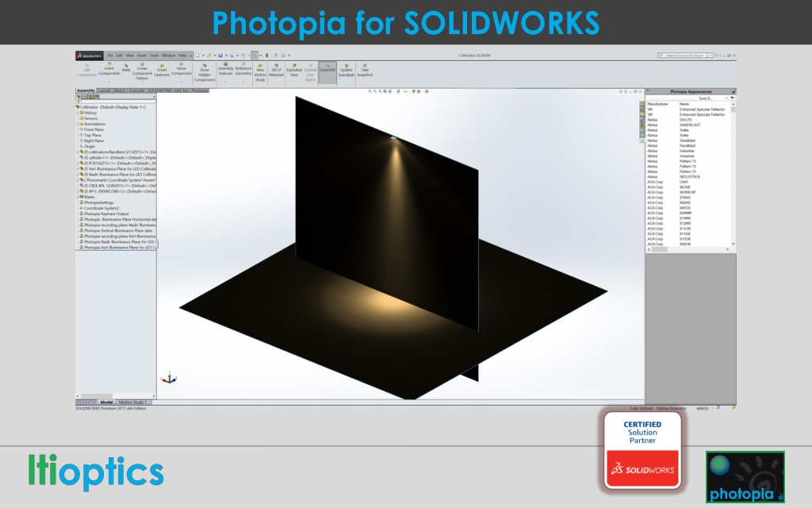Click the Take Snapshot tool
The width and height of the screenshot is (812, 508).
[365, 71]
